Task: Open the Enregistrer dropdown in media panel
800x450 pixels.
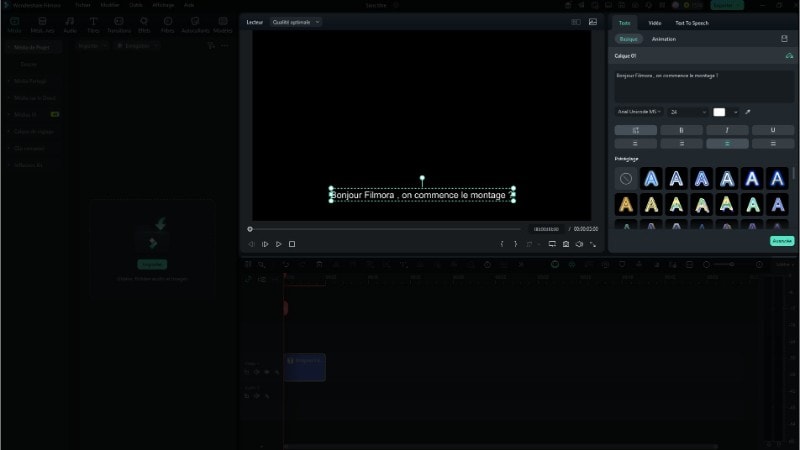Action: pyautogui.click(x=137, y=46)
